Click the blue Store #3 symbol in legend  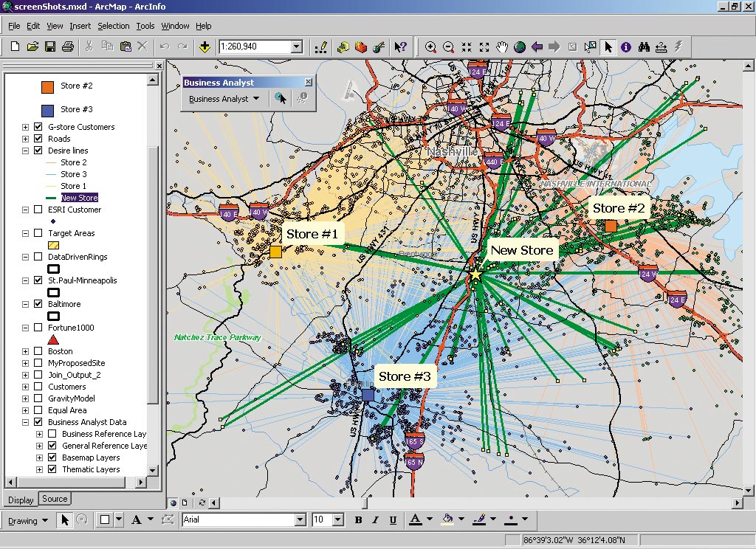(47, 111)
